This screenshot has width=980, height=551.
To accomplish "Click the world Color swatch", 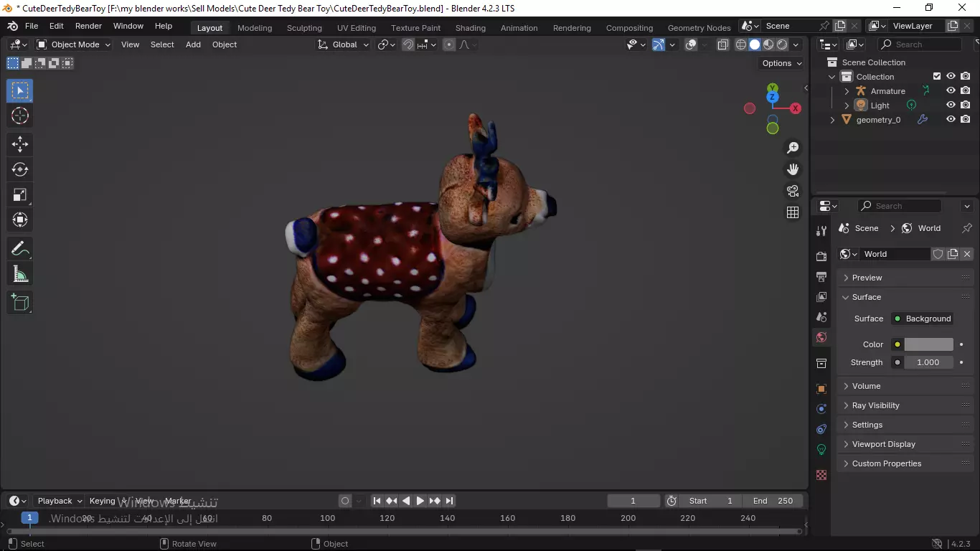I will pyautogui.click(x=928, y=344).
